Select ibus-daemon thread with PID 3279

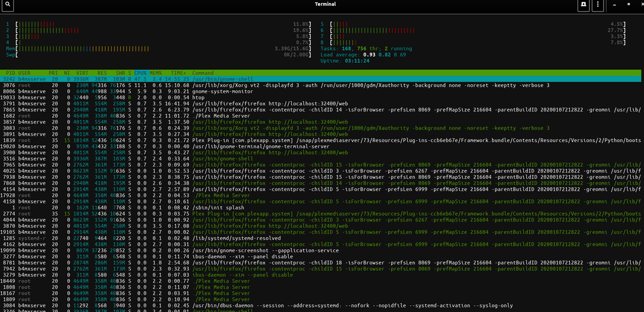(322, 275)
